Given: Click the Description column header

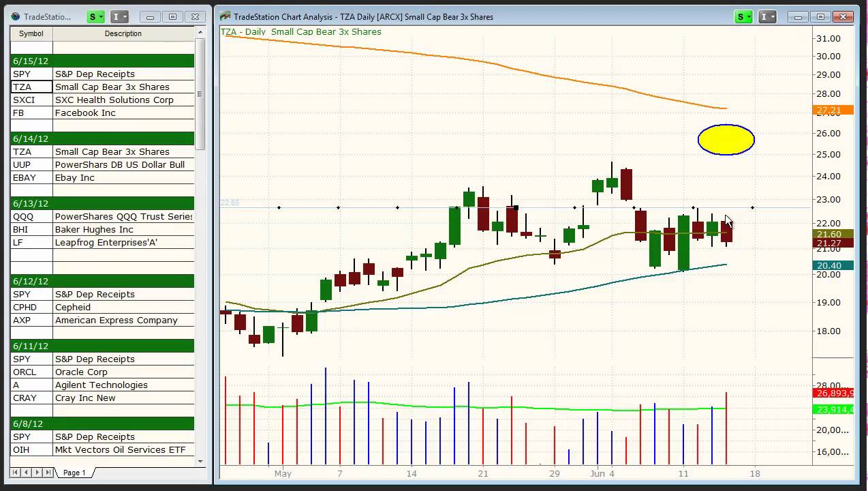Looking at the screenshot, I should pyautogui.click(x=123, y=33).
